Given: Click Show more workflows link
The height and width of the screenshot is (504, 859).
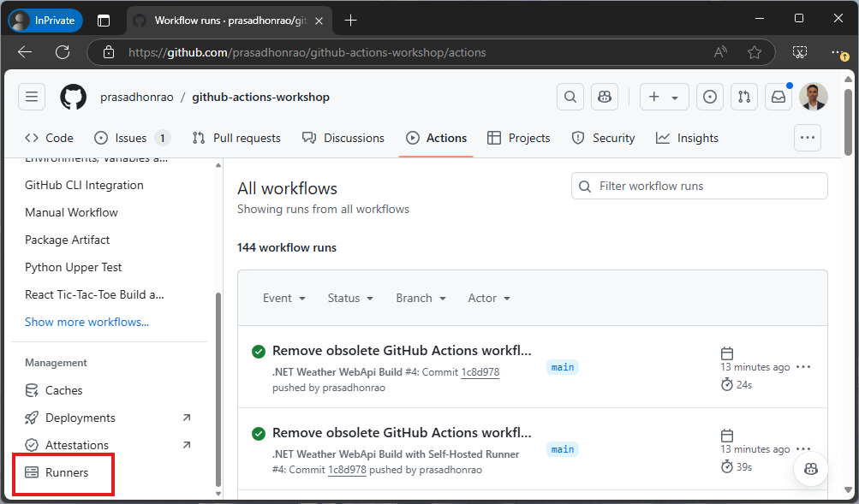Looking at the screenshot, I should (x=87, y=322).
